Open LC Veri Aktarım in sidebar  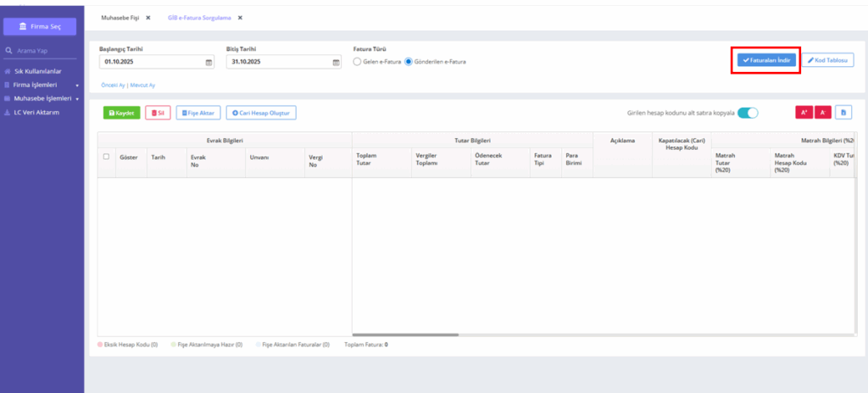coord(36,112)
